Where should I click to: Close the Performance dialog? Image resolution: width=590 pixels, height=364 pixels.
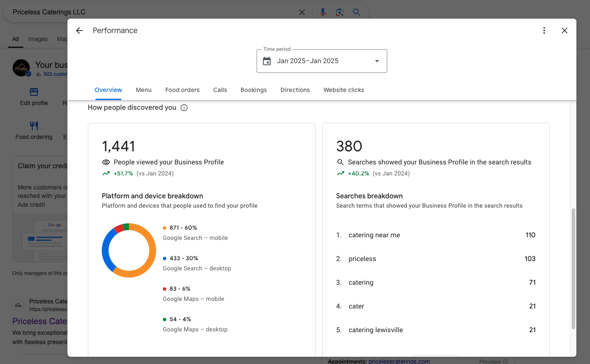tap(565, 31)
